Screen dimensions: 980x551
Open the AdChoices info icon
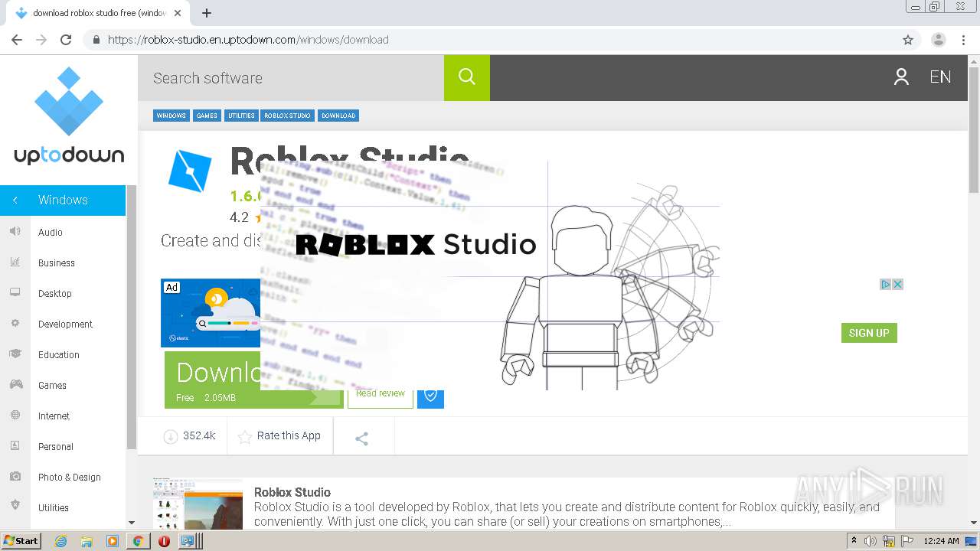tap(886, 284)
